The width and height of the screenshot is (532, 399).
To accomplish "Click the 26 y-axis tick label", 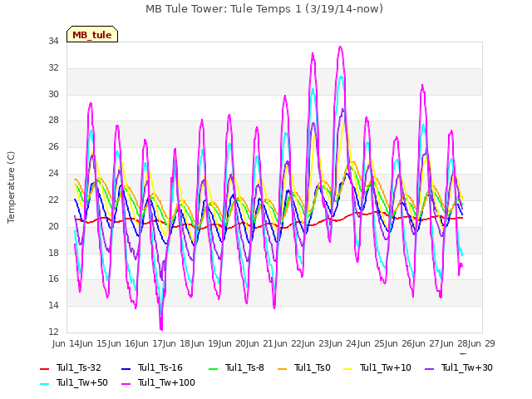I will tap(53, 146).
